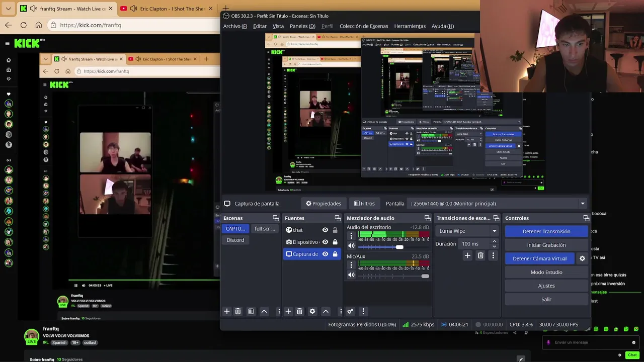Click the Enviar un mensaje chat field
Screen dimensions: 644x362
pyautogui.click(x=591, y=342)
